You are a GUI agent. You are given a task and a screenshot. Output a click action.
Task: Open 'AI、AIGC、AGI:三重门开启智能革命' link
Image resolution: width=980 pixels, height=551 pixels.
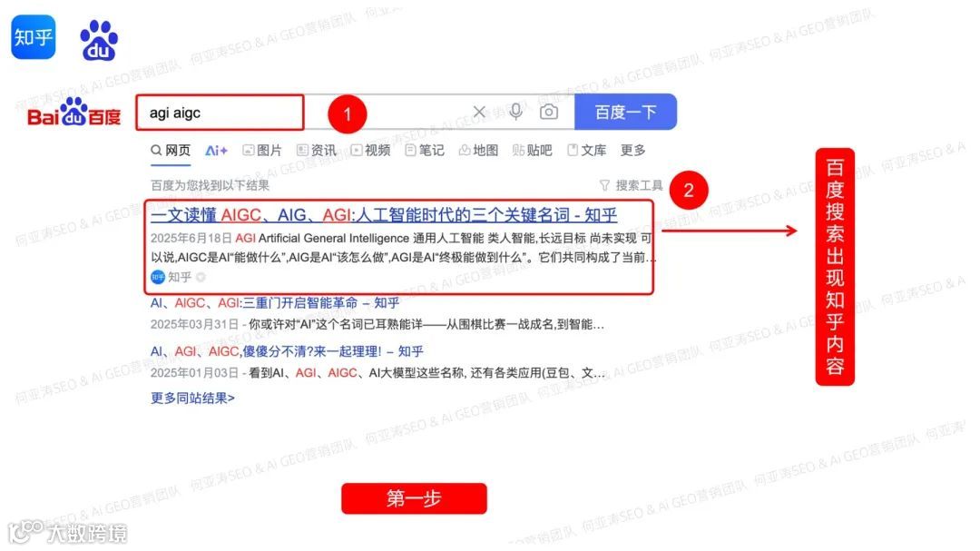(275, 303)
